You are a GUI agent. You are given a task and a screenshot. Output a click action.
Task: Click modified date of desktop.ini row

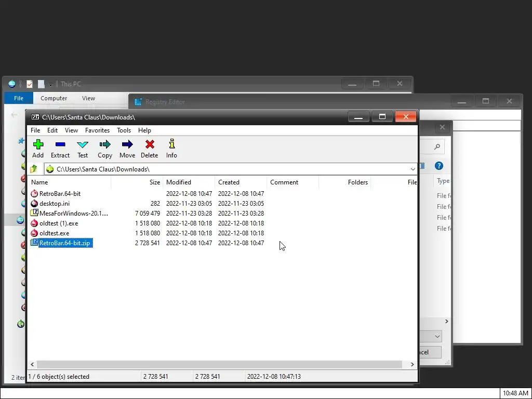tap(189, 204)
